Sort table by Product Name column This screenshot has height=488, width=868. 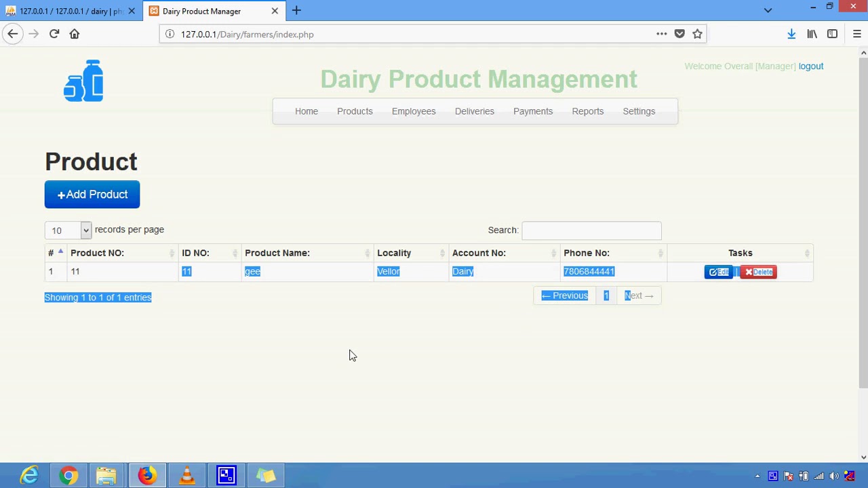307,253
